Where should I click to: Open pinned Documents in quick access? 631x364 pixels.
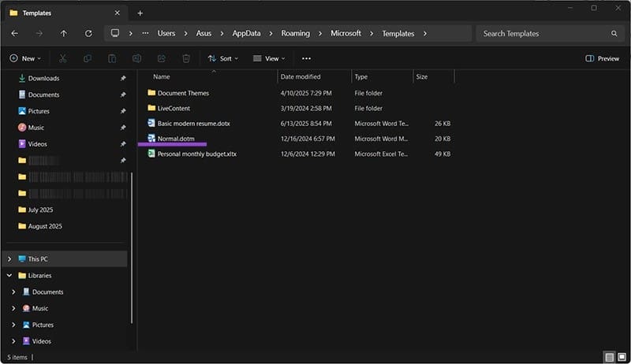[43, 95]
